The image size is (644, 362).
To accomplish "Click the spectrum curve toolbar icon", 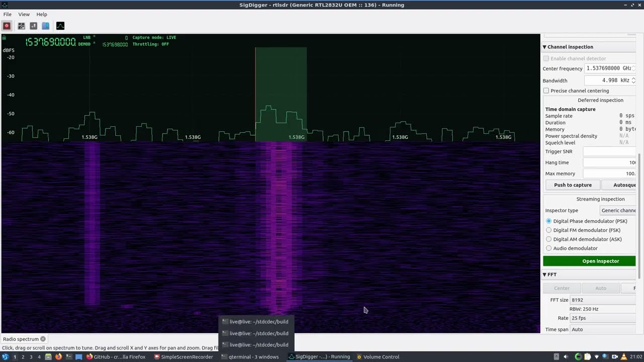I will 60,26.
